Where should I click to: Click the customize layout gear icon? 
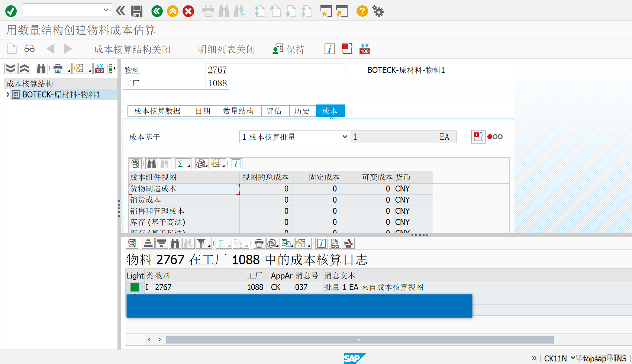pyautogui.click(x=378, y=11)
